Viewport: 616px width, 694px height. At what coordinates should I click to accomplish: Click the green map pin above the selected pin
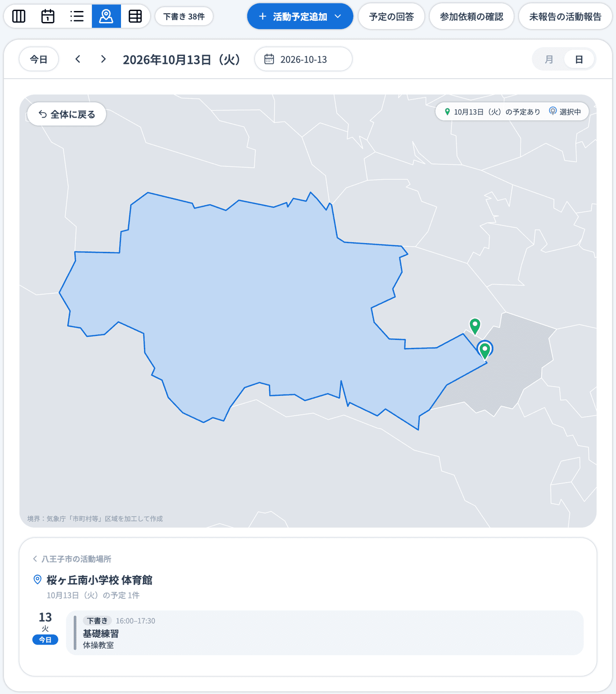click(x=475, y=326)
